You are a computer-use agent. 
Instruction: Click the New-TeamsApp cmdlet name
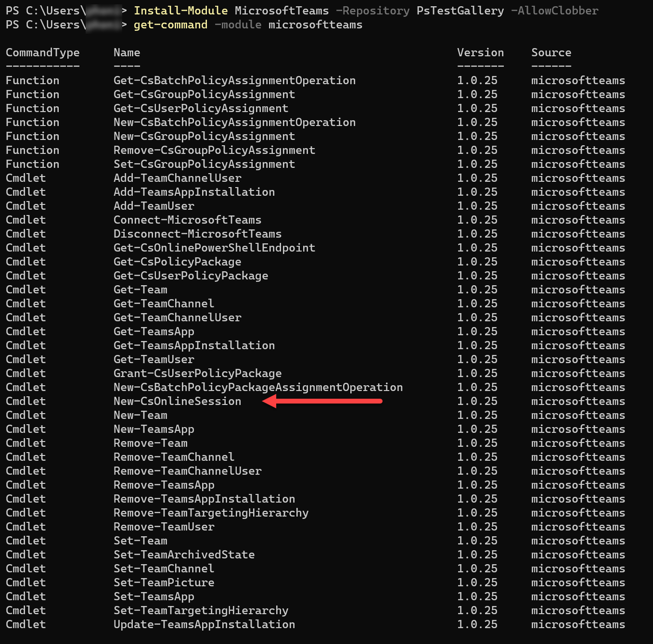point(154,429)
